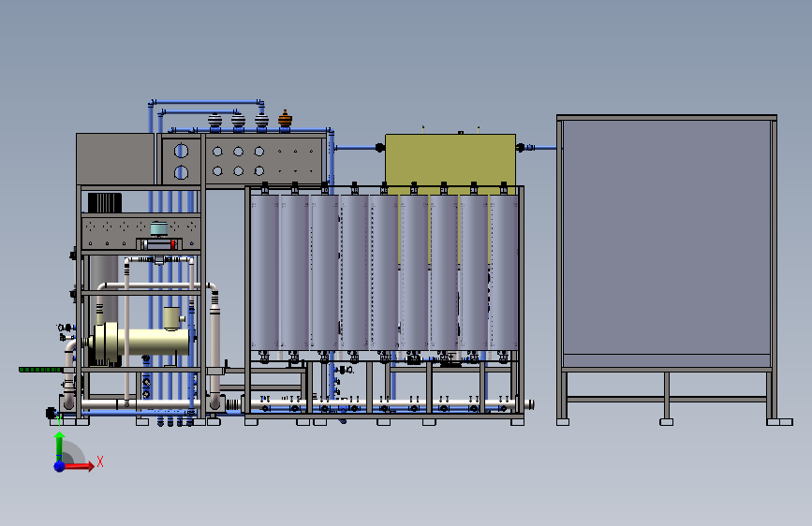Click the lower large blue round gauge

[x=181, y=172]
